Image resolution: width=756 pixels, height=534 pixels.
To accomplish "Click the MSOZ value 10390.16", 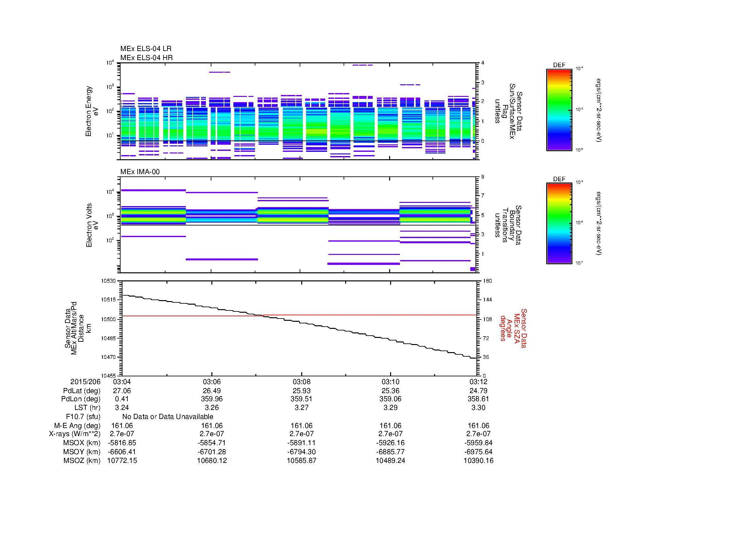I will click(x=478, y=461).
